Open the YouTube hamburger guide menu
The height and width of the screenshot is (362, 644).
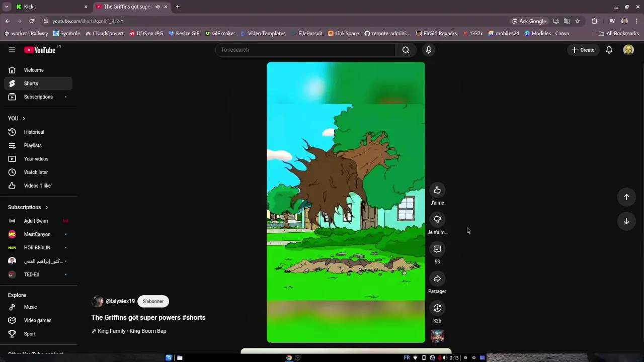click(12, 50)
